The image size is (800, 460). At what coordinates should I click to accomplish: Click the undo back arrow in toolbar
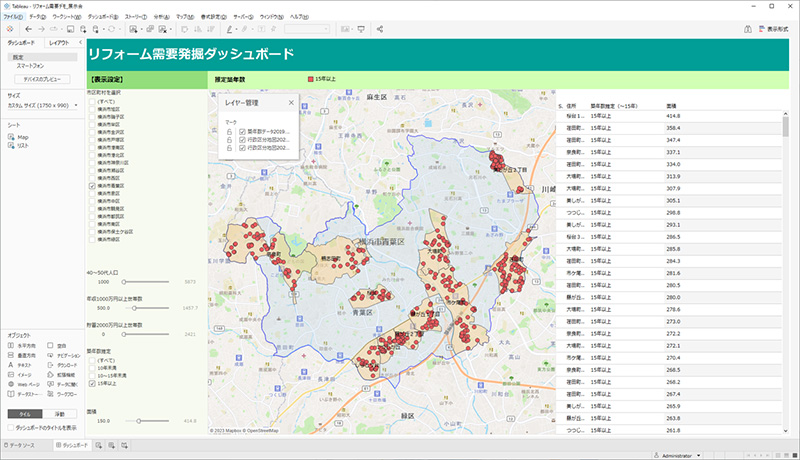click(29, 29)
